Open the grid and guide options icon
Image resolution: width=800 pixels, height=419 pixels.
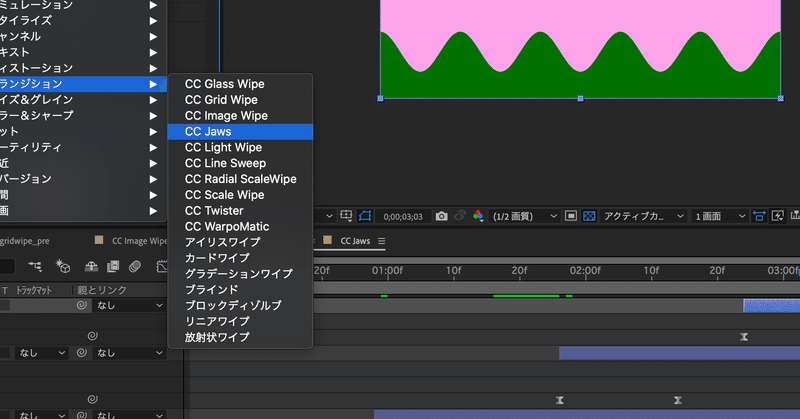346,216
